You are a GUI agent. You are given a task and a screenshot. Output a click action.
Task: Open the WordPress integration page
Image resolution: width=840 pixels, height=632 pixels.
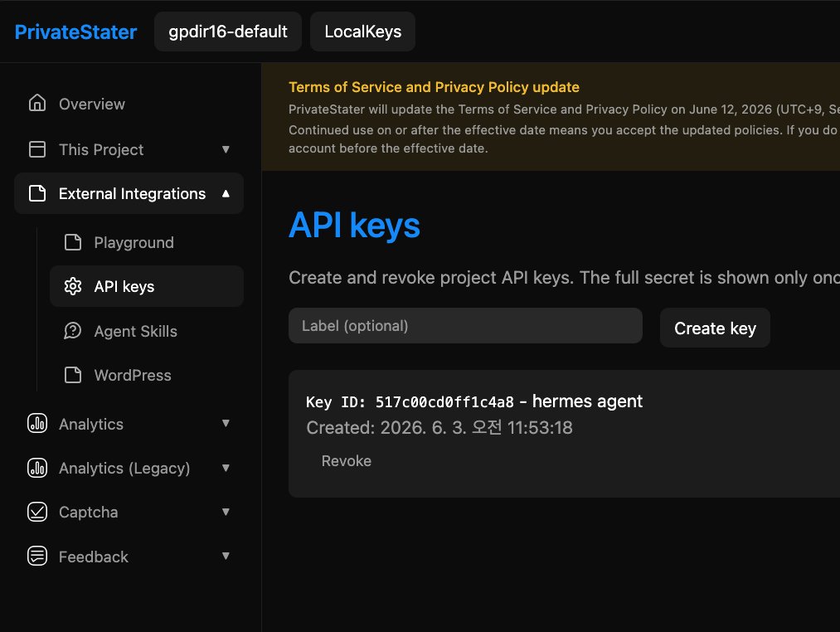(133, 375)
